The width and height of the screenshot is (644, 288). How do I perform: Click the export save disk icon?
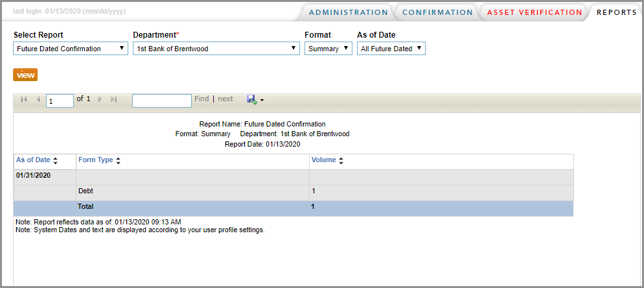click(x=251, y=99)
